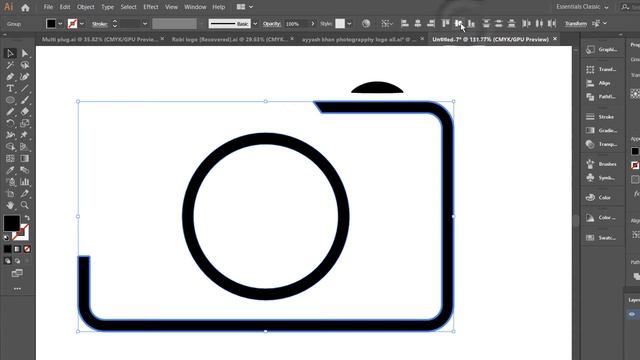Click Horizontal Distribute Center icon
Screen dimensions: 640x360
(539, 24)
